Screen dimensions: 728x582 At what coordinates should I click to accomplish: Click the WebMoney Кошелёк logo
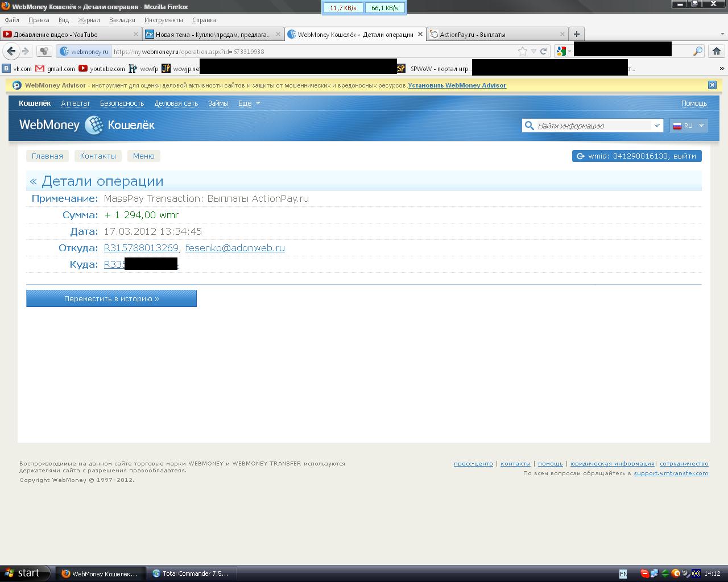(87, 125)
